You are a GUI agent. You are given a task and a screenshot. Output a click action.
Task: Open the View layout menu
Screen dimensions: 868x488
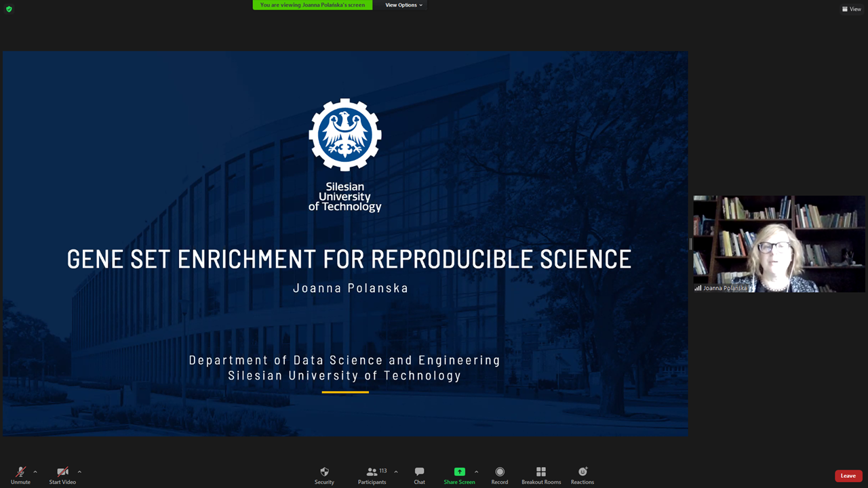[x=852, y=9]
